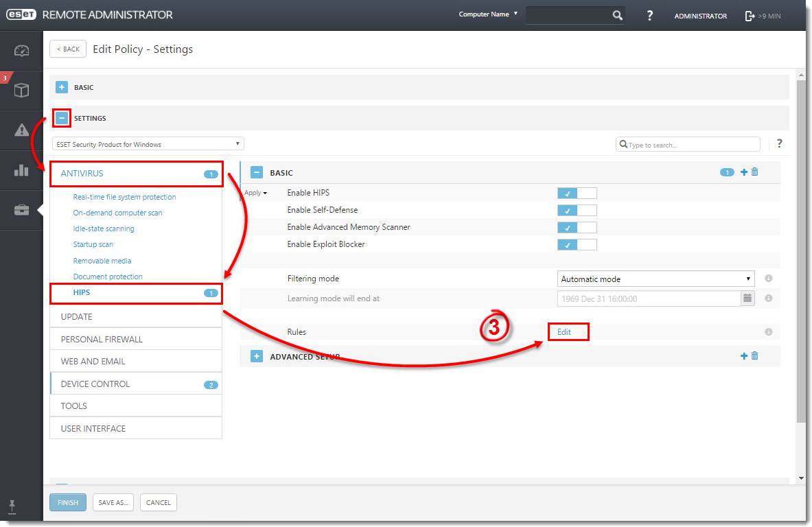Image resolution: width=812 pixels, height=527 pixels.
Task: Click the Learning mode end date field
Action: coord(649,298)
